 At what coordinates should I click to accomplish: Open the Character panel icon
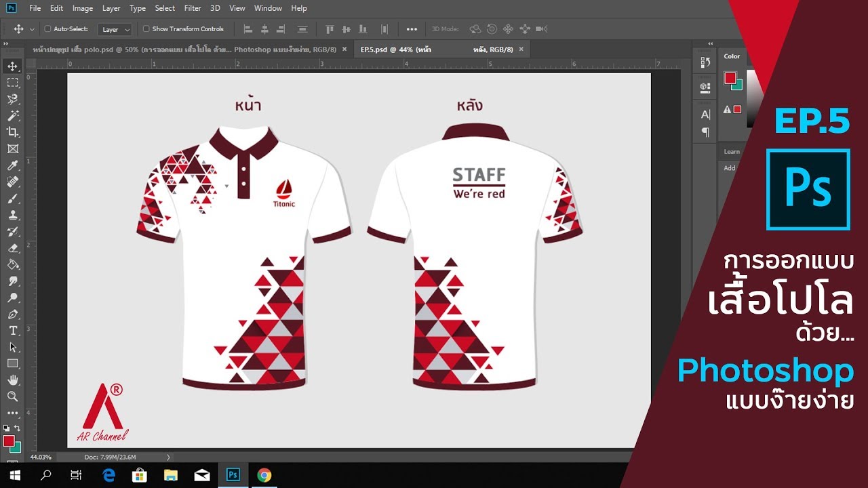705,115
